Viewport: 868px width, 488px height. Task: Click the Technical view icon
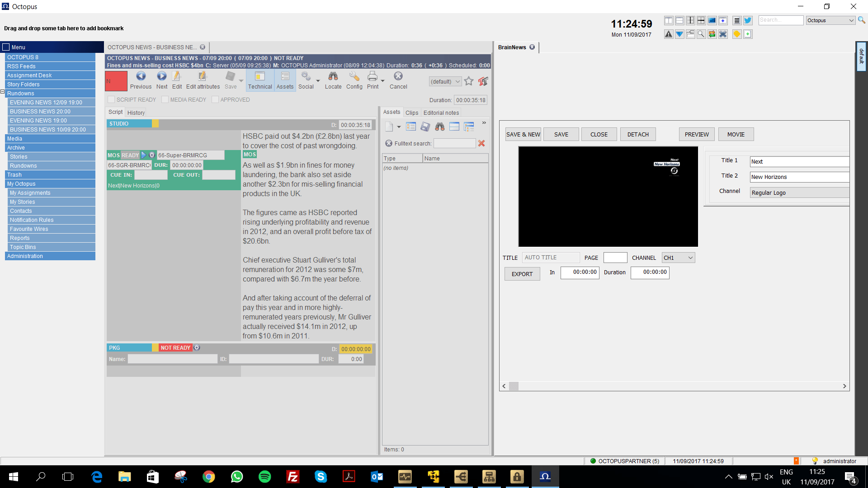coord(260,76)
